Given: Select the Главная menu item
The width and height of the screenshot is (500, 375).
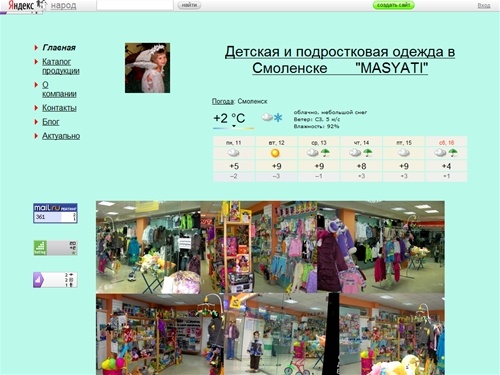Looking at the screenshot, I should coord(59,48).
